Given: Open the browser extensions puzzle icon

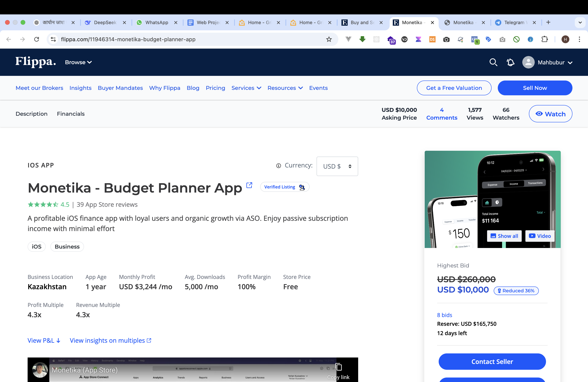Looking at the screenshot, I should pyautogui.click(x=544, y=39).
